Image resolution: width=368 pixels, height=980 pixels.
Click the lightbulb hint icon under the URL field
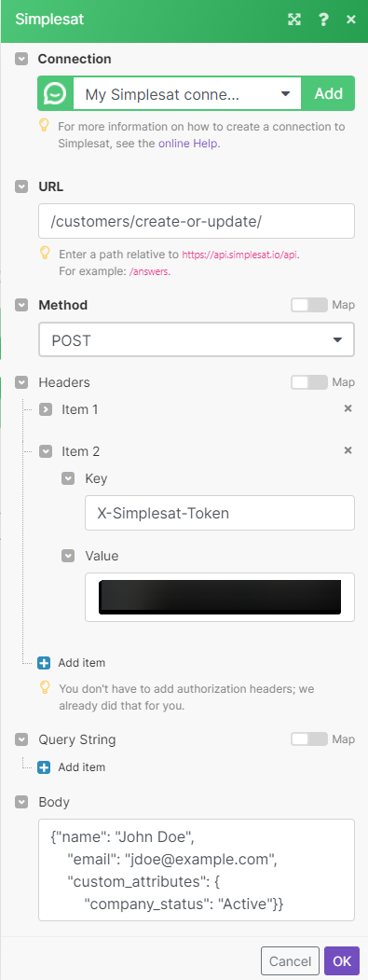tap(45, 253)
